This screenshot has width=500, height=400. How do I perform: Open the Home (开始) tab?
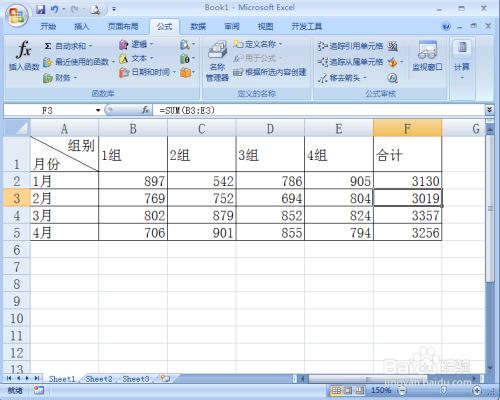48,26
